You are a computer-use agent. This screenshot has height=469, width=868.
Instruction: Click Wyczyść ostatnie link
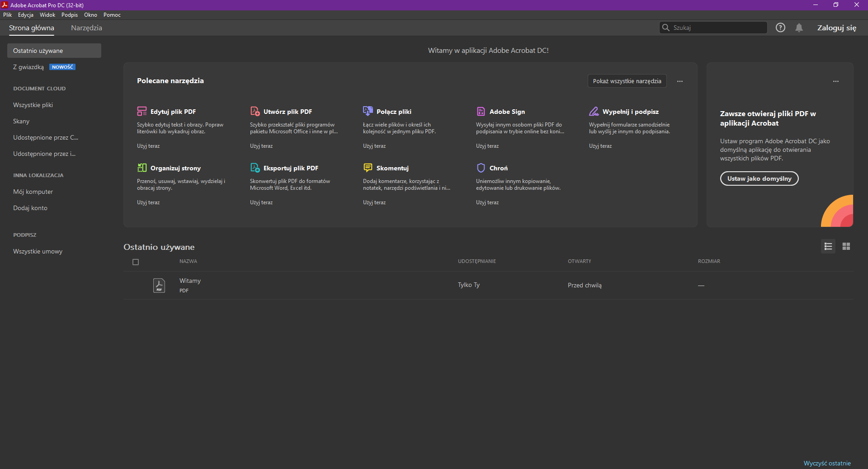click(827, 463)
